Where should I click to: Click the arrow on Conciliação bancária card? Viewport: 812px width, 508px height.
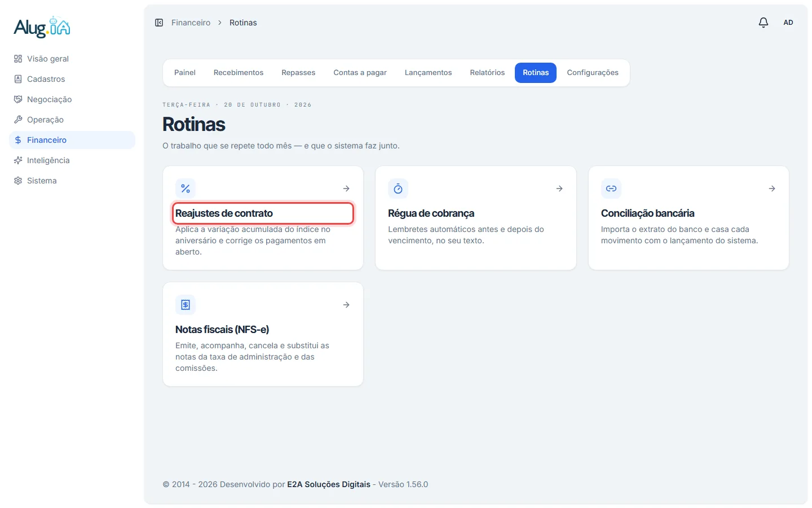(772, 189)
